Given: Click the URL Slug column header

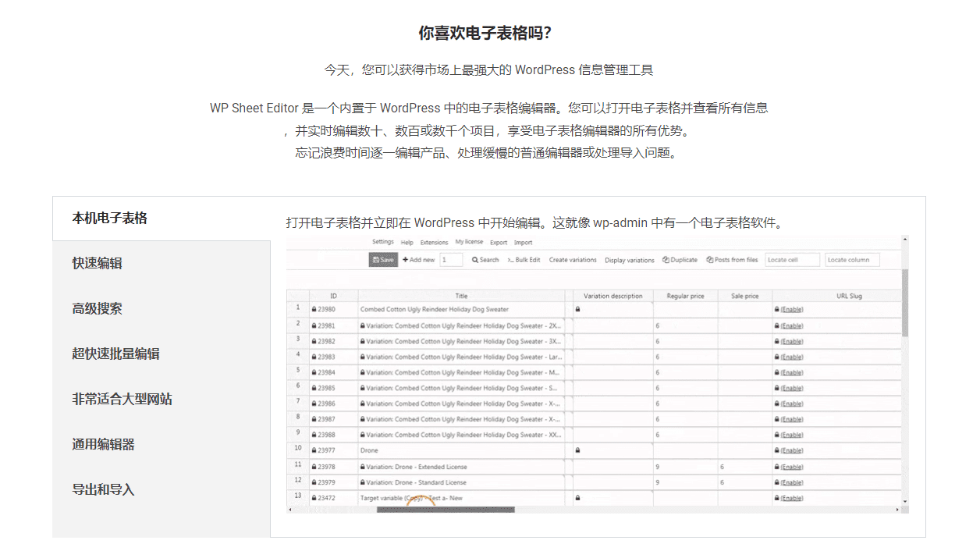Looking at the screenshot, I should click(x=837, y=296).
